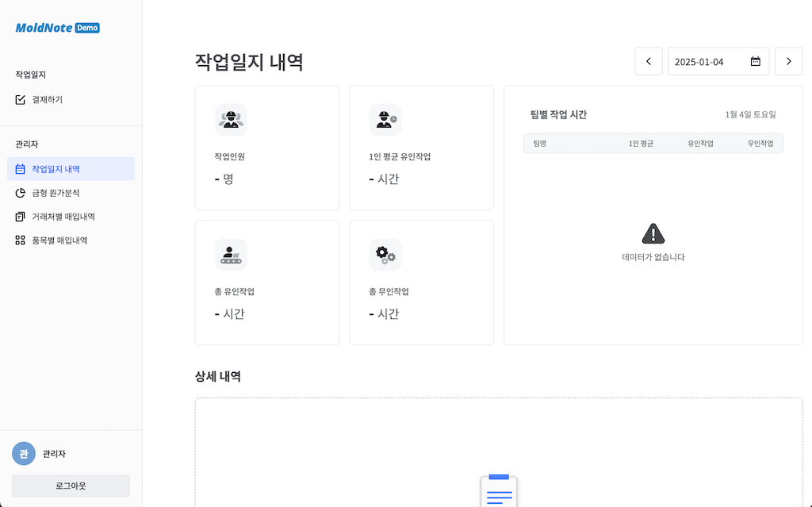
Task: Click the 관 user avatar circle
Action: 24,454
